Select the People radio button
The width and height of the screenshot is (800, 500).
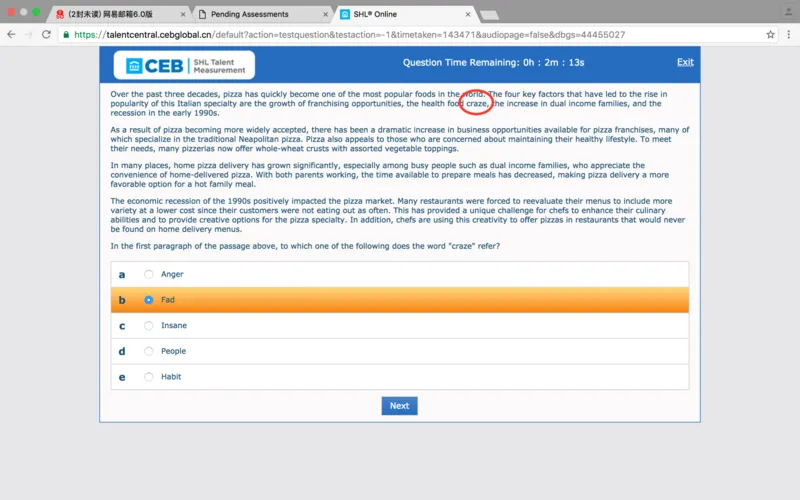(x=149, y=352)
